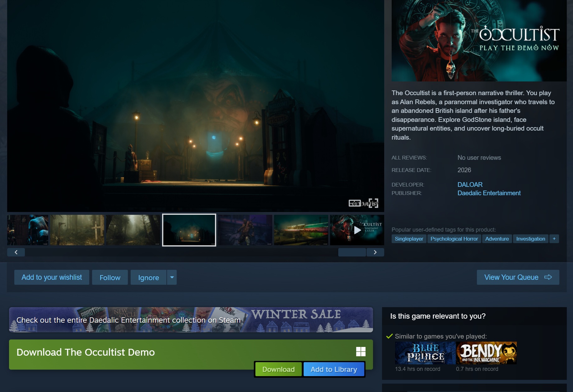Screen dimensions: 573x392
Task: Play the announcement trailer thumbnail
Action: 357,230
